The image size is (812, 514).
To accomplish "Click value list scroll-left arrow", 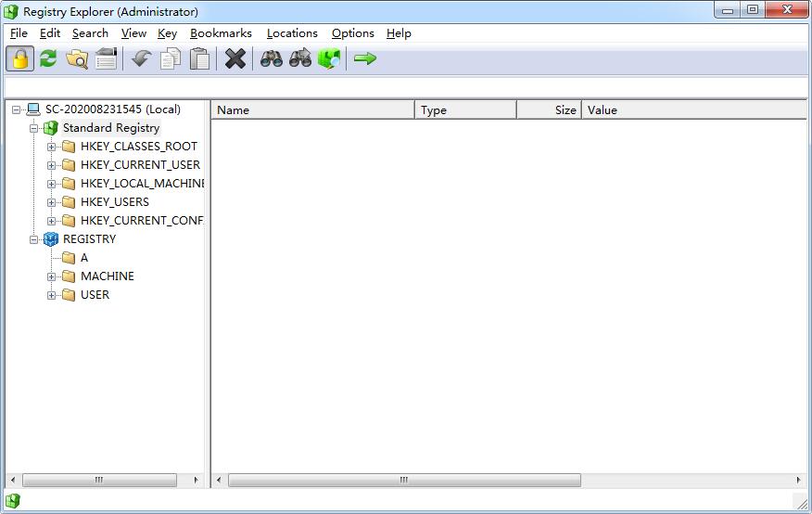I will click(x=219, y=480).
